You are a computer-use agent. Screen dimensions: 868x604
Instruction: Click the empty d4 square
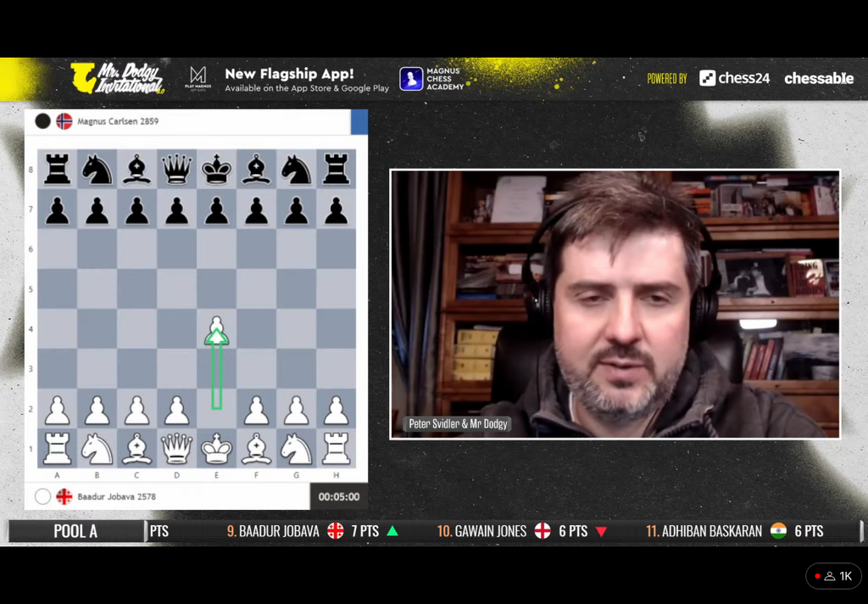(x=176, y=328)
